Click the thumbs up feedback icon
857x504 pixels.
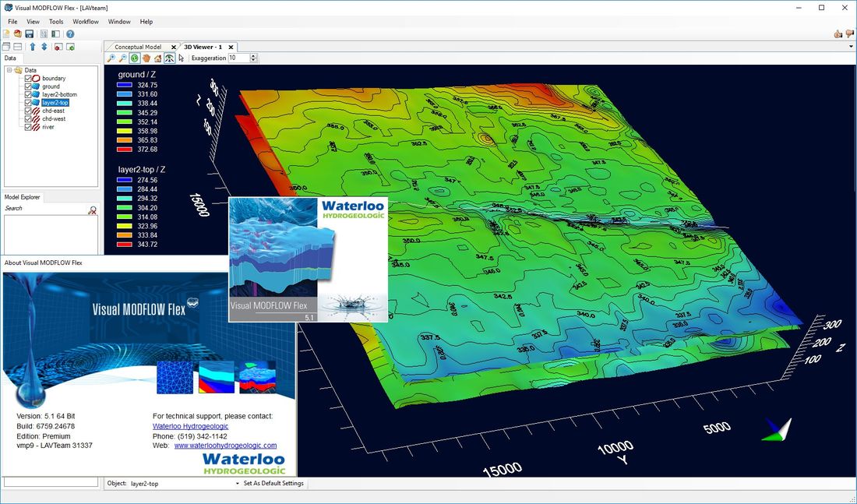click(838, 34)
